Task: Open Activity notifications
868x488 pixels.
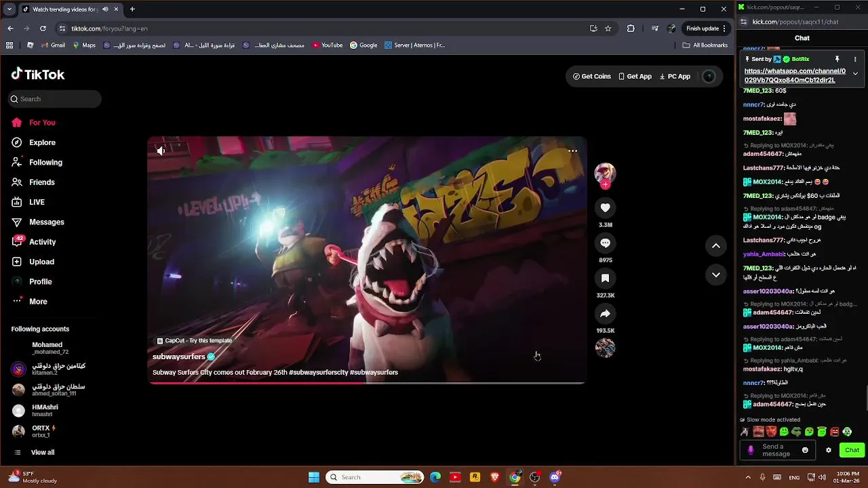Action: point(42,242)
